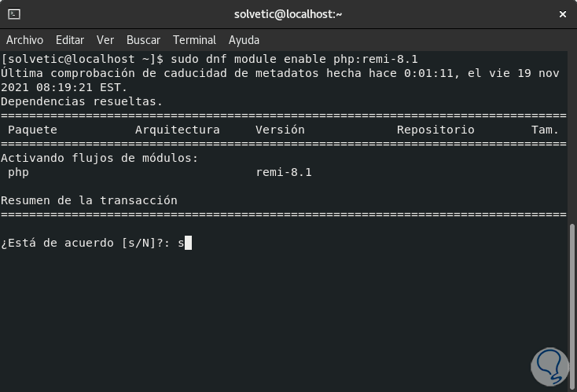The height and width of the screenshot is (392, 577).
Task: Open the Terminal menu
Action: coord(194,40)
